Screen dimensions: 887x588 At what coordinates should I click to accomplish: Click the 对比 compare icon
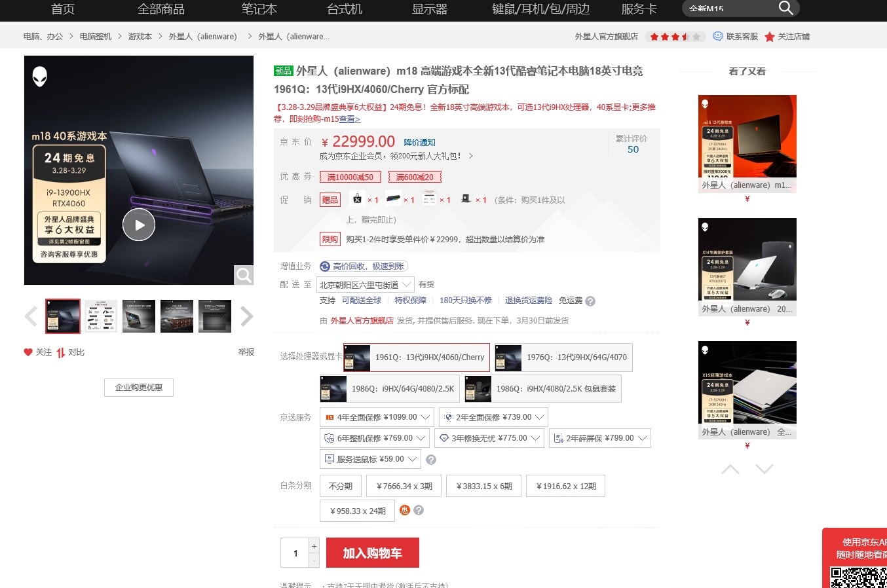61,353
